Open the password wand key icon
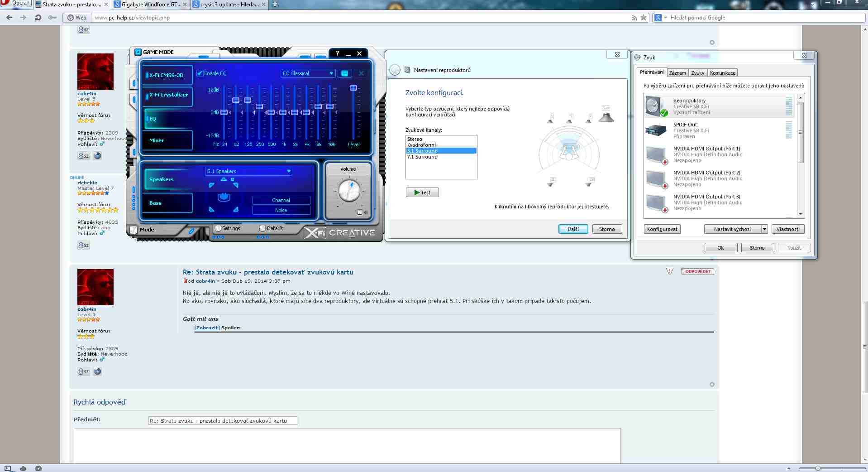The height and width of the screenshot is (472, 868). 52,18
